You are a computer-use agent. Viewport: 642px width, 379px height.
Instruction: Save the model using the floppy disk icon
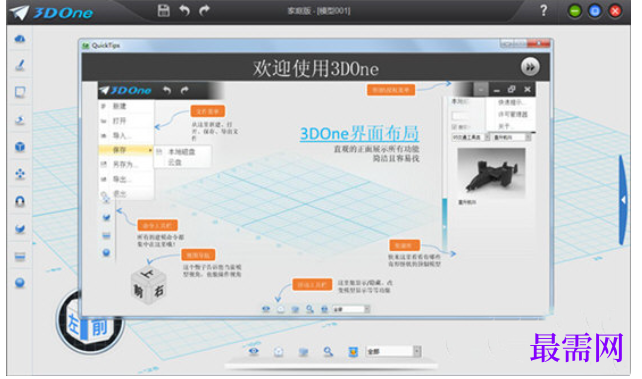164,10
